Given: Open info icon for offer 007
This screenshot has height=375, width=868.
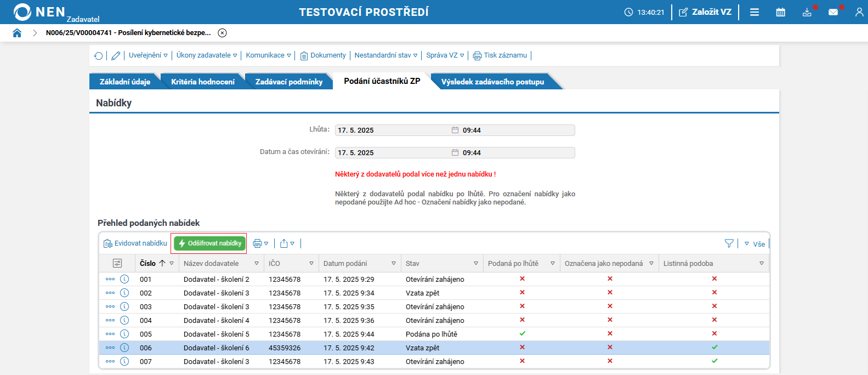Looking at the screenshot, I should [124, 361].
